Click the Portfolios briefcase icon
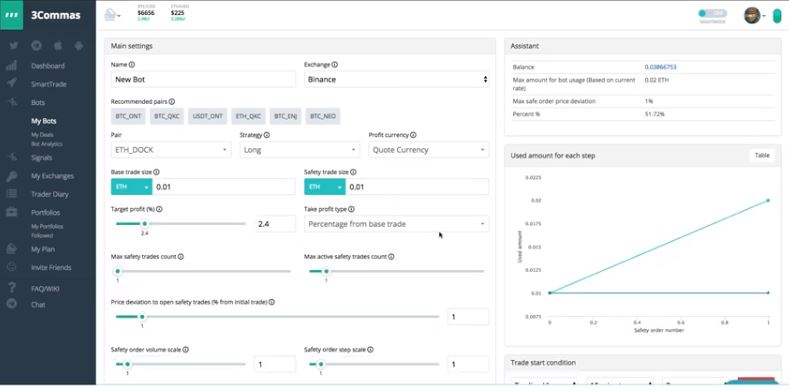The image size is (789, 390). (x=12, y=212)
